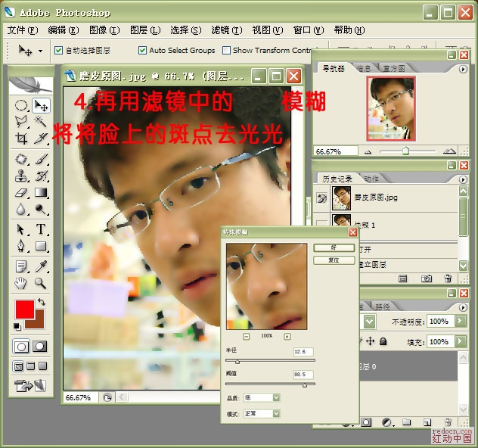Viewport: 478px width, 448px height.
Task: Click 复位 button in blur dialog
Action: click(334, 260)
